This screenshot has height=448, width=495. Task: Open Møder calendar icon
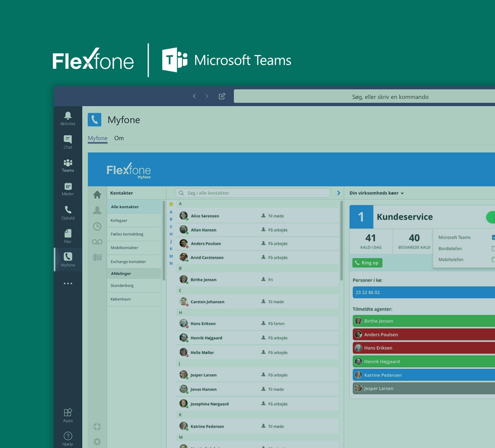pos(68,189)
